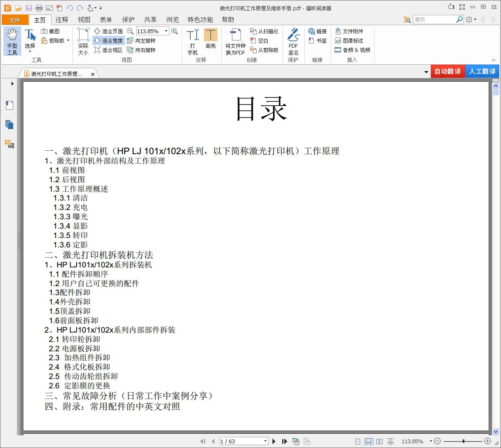Click Convert file to PDF (将文件转换为PDF)

pos(235,42)
